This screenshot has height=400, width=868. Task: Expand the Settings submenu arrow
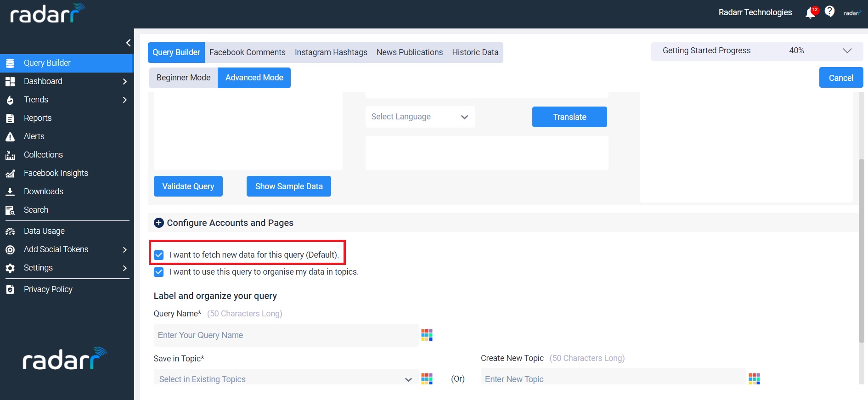pos(124,268)
